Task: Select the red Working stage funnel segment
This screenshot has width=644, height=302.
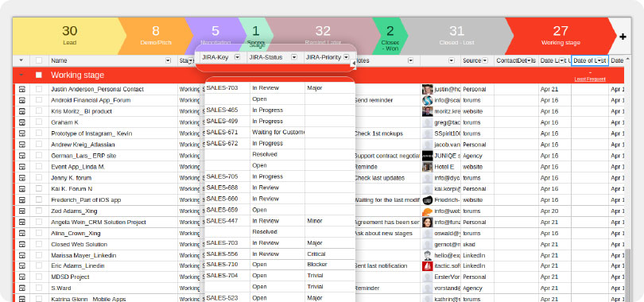Action: click(x=561, y=36)
